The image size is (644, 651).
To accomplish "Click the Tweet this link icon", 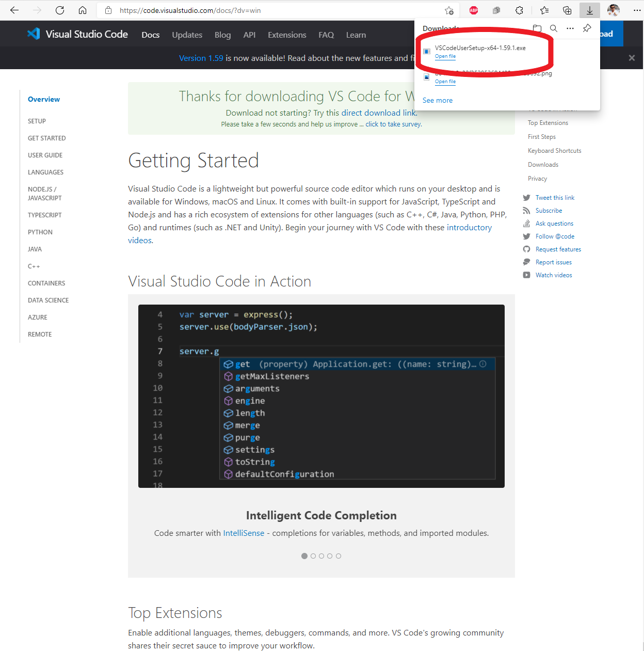I will (x=526, y=198).
